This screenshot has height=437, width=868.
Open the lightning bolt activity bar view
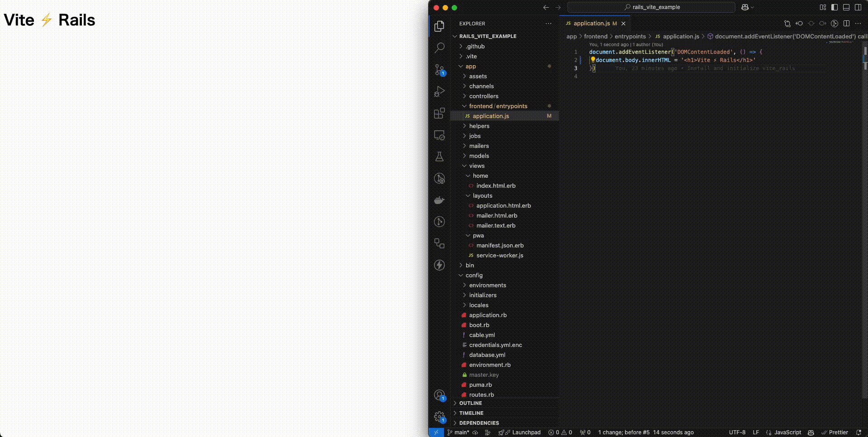[x=439, y=265]
